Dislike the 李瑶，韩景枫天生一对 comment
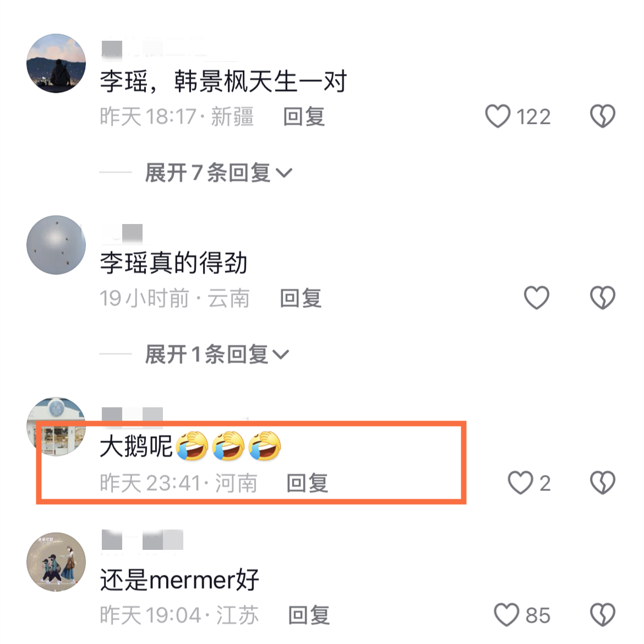The height and width of the screenshot is (644, 644). tap(603, 116)
